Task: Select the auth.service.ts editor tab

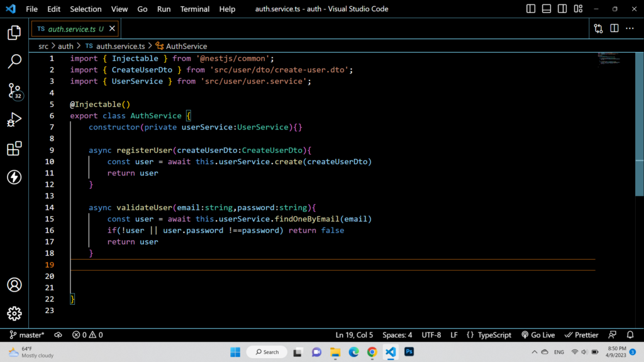Action: point(75,29)
